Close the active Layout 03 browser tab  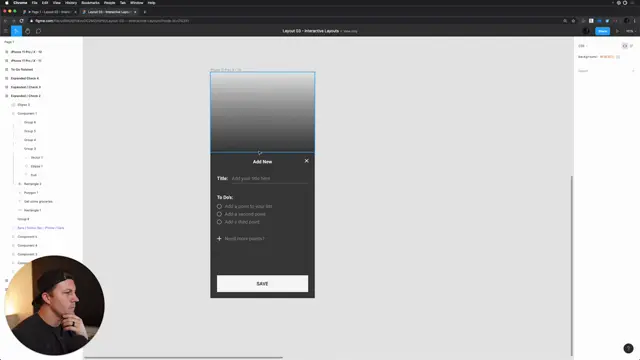click(x=135, y=12)
